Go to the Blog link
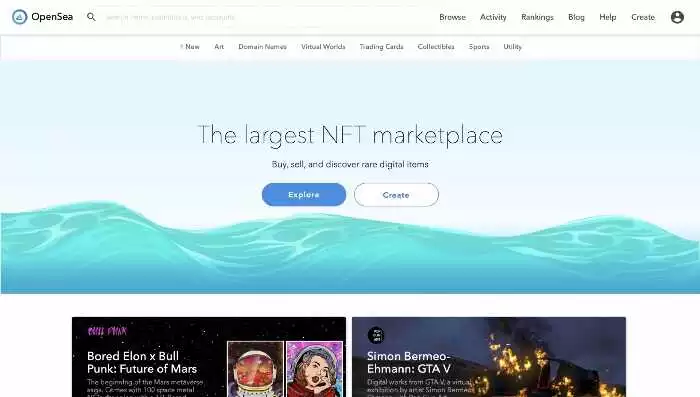Viewport: 700px width, 397px height. click(576, 17)
